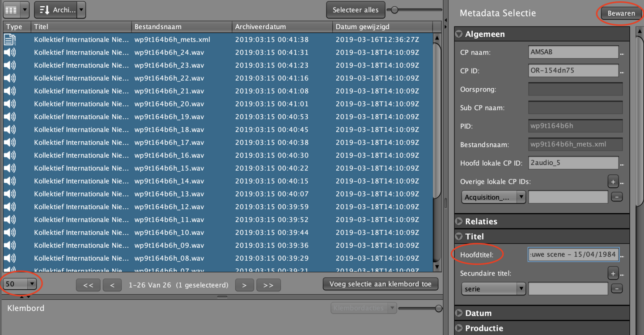Click the table view mode icon
644x335 pixels.
coord(11,9)
